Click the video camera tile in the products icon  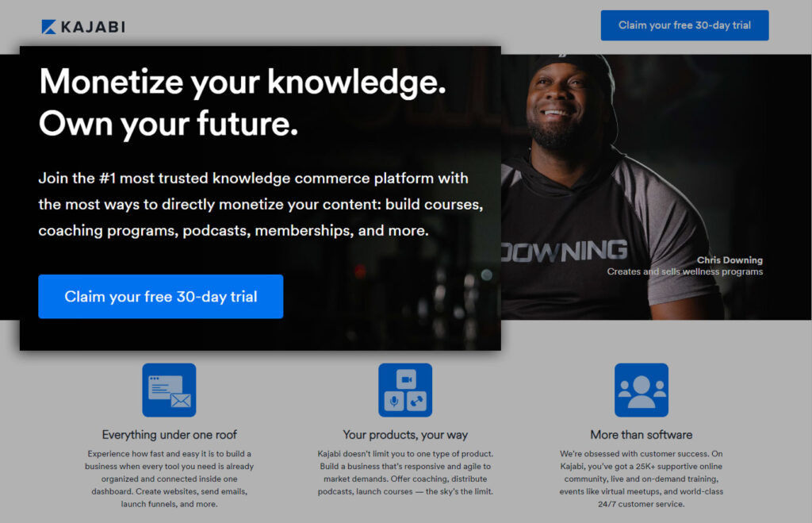pos(406,379)
